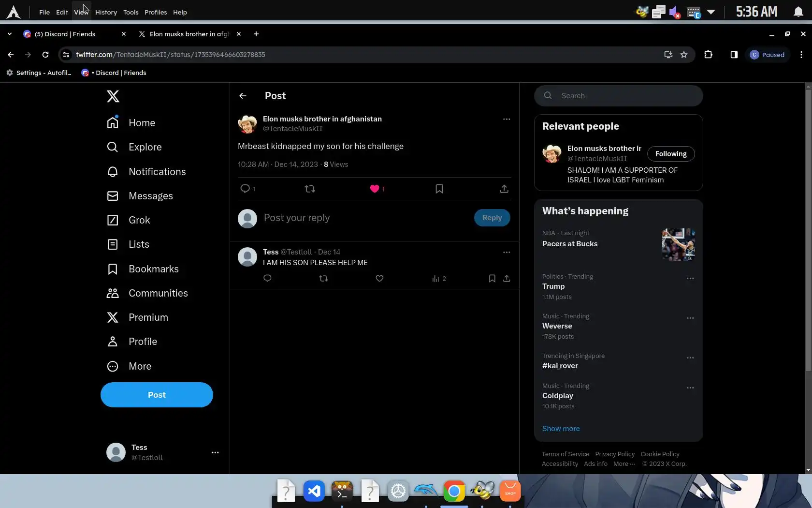The image size is (812, 508).
Task: Repost Tess's reply
Action: (323, 278)
